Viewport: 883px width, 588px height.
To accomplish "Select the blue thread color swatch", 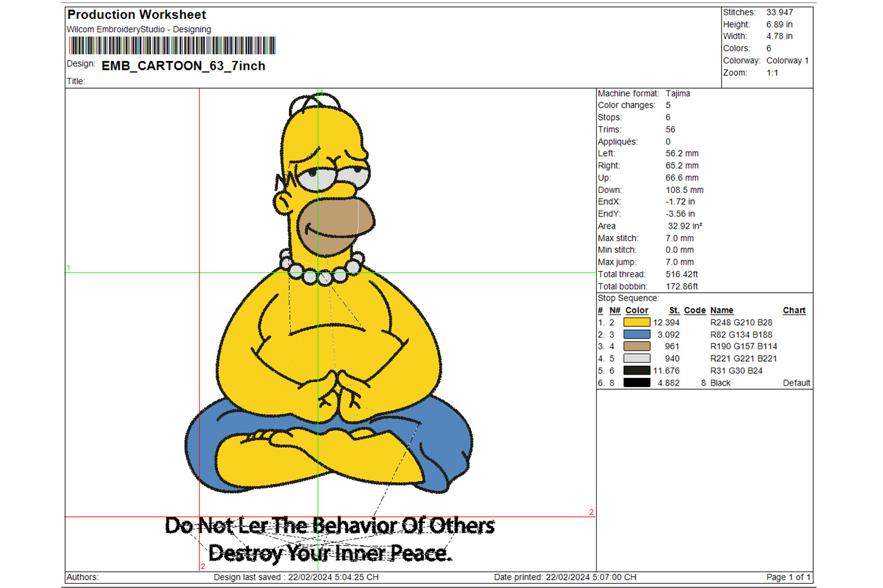I will coord(636,335).
